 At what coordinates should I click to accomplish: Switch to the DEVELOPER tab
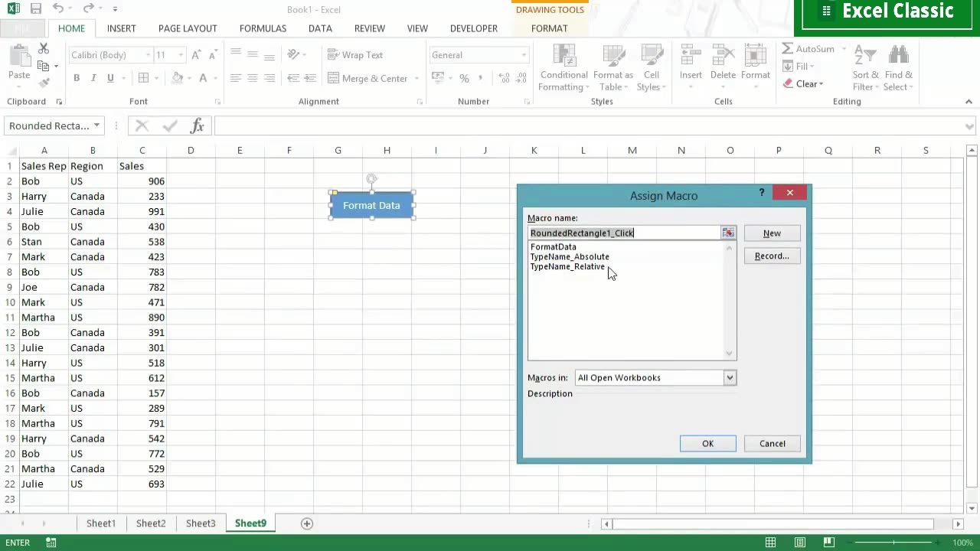pos(474,28)
